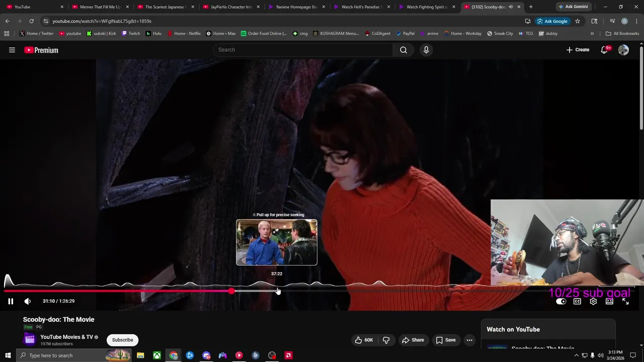Viewport: 644px width, 362px height.
Task: Seek to 37:22 on the progress bar
Action: point(277,291)
